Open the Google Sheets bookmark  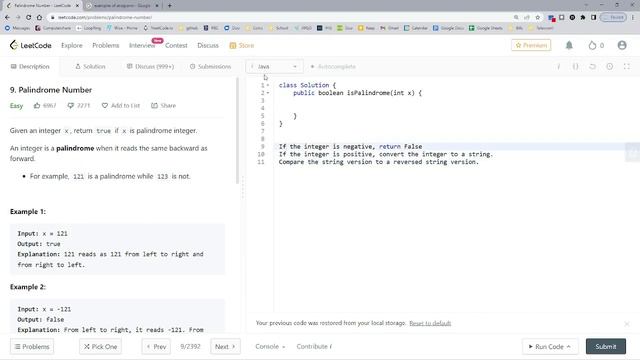[x=486, y=28]
